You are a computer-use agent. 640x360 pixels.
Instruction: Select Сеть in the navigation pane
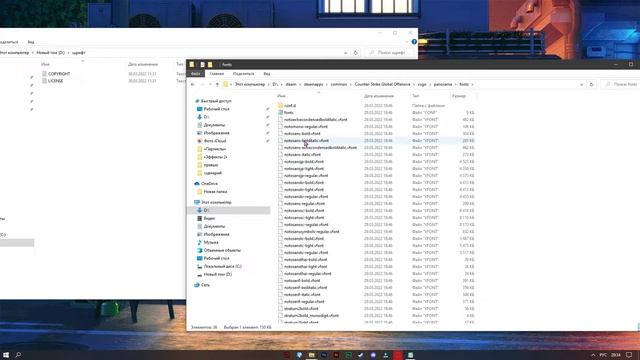tap(205, 285)
